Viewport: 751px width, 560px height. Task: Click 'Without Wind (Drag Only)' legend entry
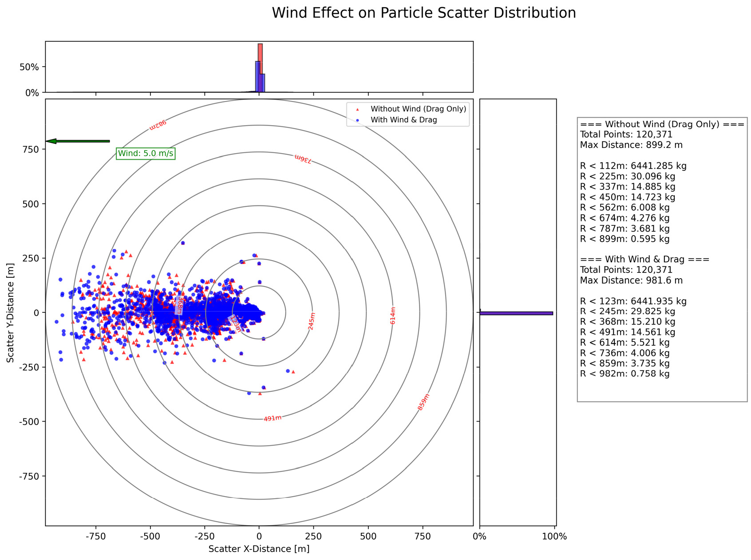(419, 109)
